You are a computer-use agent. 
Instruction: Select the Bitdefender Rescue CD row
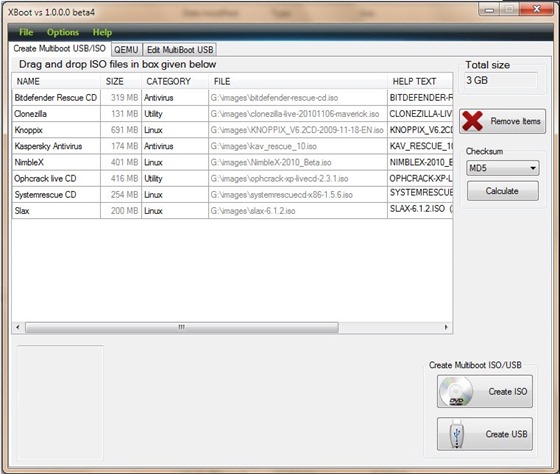232,98
